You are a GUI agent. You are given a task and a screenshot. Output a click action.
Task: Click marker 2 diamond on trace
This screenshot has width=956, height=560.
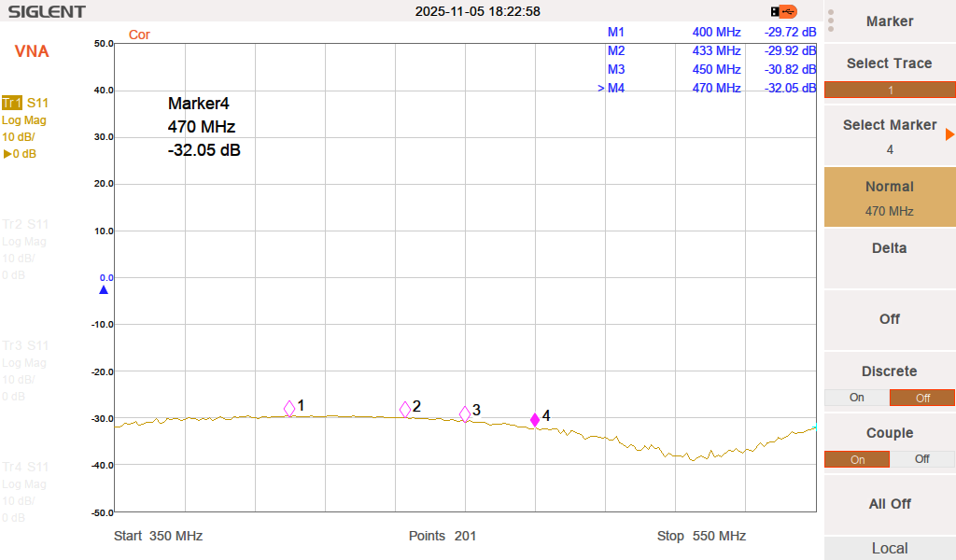point(405,409)
